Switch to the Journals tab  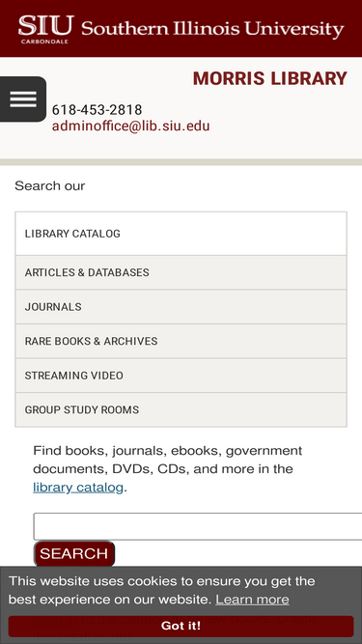[x=181, y=307]
